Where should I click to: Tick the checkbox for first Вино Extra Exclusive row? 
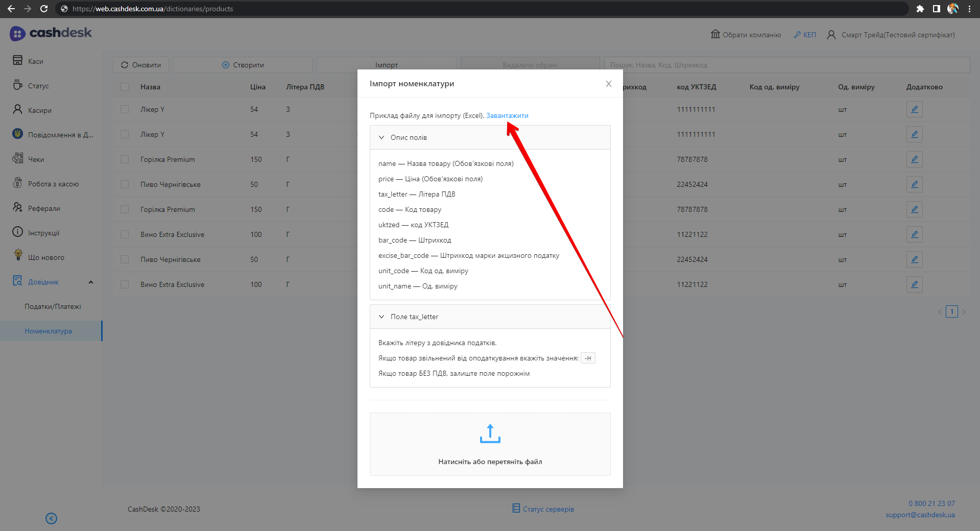tap(125, 234)
